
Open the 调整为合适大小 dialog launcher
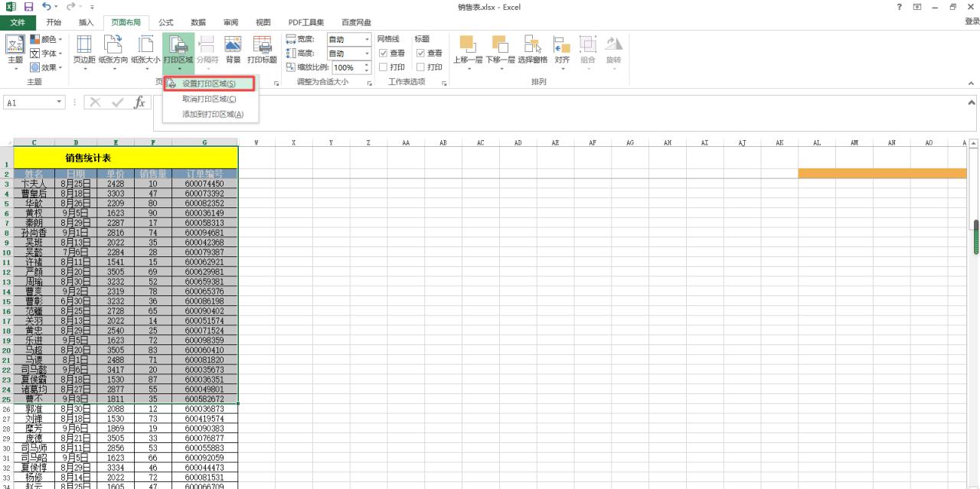click(370, 83)
